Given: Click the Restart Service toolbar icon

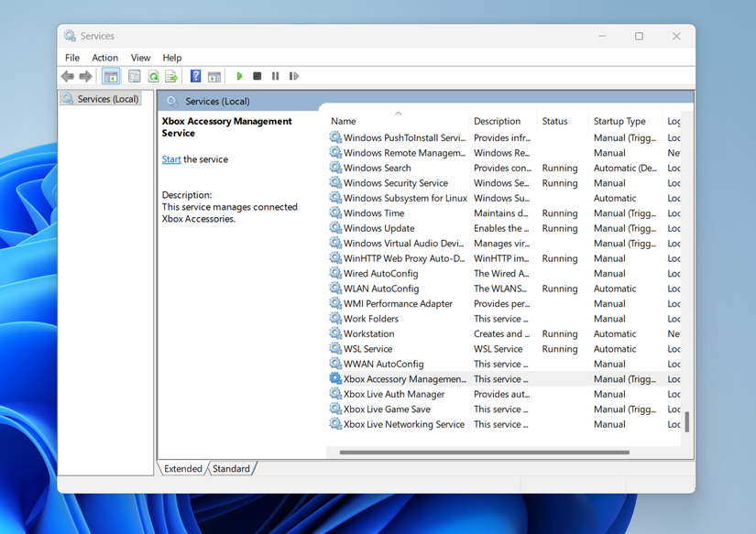Looking at the screenshot, I should 293,76.
